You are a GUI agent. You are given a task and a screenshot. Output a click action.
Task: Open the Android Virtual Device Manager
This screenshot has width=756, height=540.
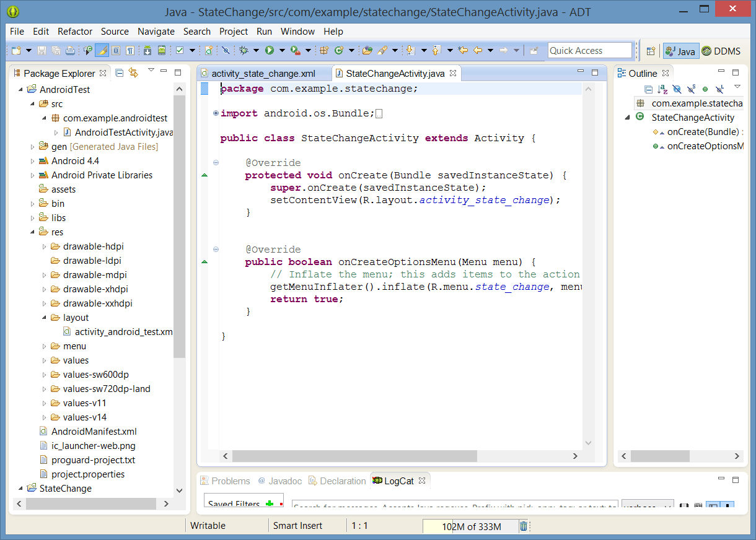(x=162, y=51)
